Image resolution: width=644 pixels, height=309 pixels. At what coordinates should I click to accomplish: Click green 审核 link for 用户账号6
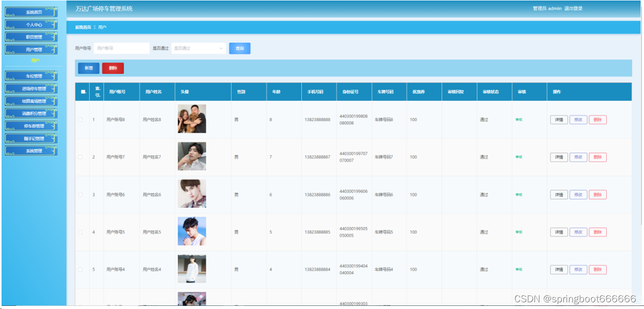[518, 195]
